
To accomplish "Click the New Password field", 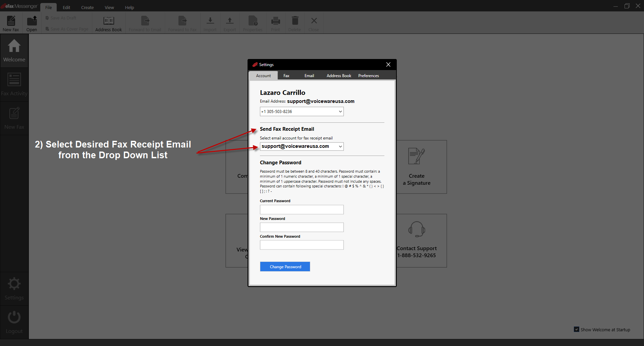I will coord(302,227).
